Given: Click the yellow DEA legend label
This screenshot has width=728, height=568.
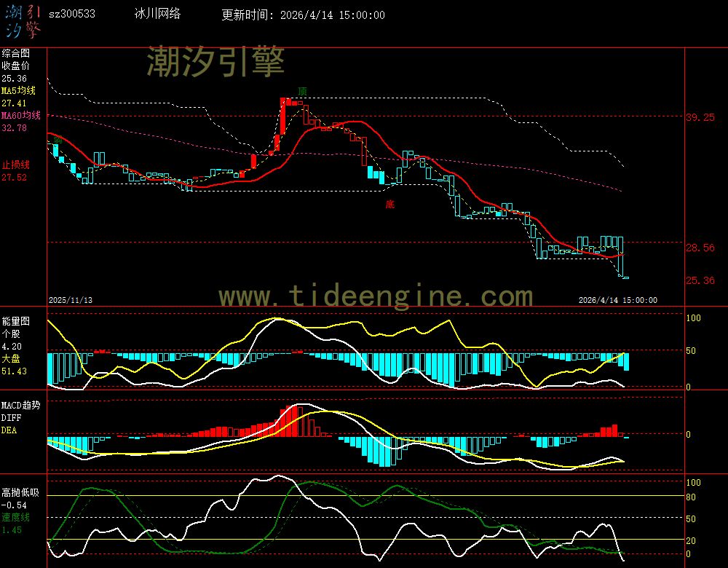Looking at the screenshot, I should tap(9, 430).
